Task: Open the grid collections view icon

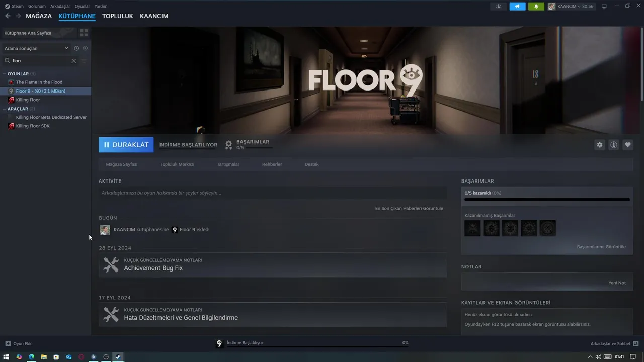Action: point(84,33)
